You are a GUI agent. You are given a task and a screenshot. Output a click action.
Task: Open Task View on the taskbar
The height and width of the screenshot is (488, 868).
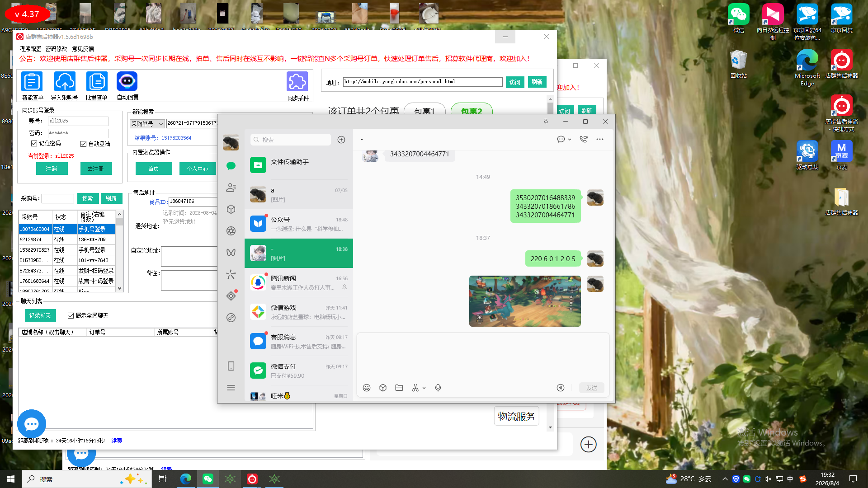coord(163,479)
